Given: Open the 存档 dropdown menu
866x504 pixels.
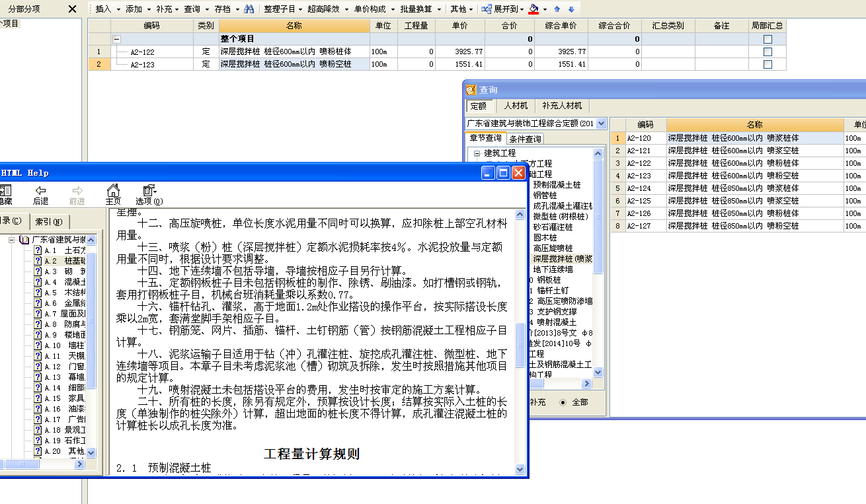Looking at the screenshot, I should tap(226, 9).
